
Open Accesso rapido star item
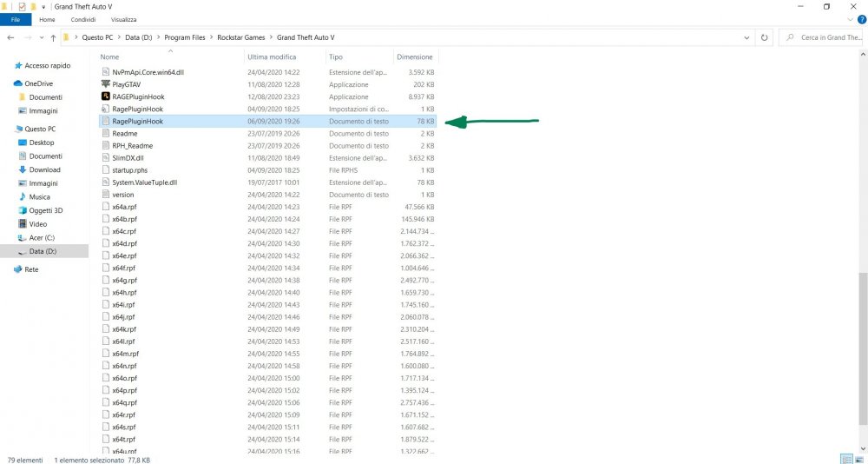pyautogui.click(x=42, y=65)
